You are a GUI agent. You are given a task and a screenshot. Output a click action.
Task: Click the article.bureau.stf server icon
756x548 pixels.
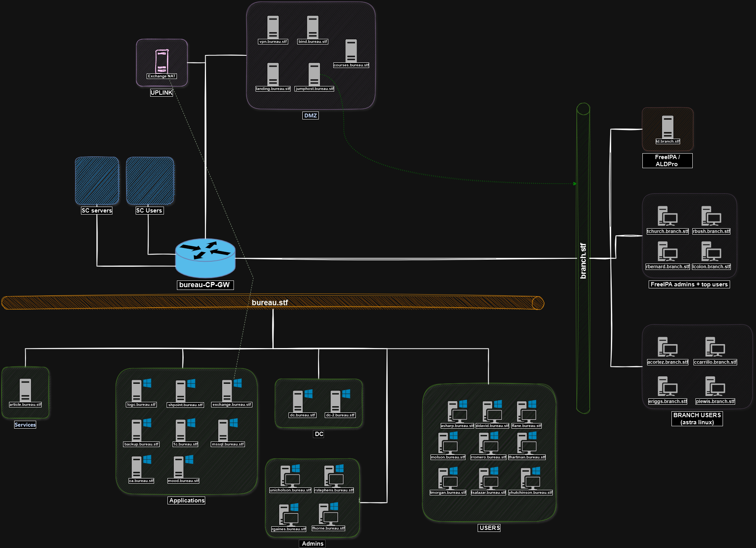click(x=25, y=390)
